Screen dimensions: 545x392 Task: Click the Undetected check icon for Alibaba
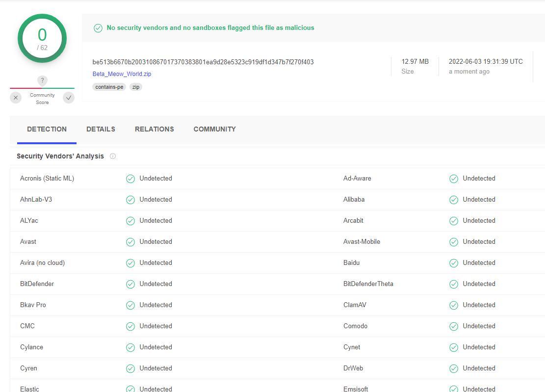454,200
